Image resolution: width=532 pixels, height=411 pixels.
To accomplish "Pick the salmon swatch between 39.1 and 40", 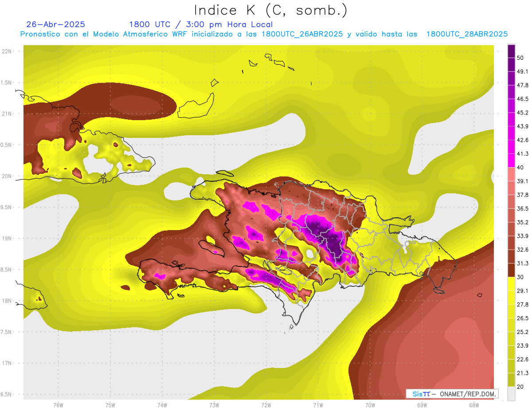I will click(x=511, y=174).
